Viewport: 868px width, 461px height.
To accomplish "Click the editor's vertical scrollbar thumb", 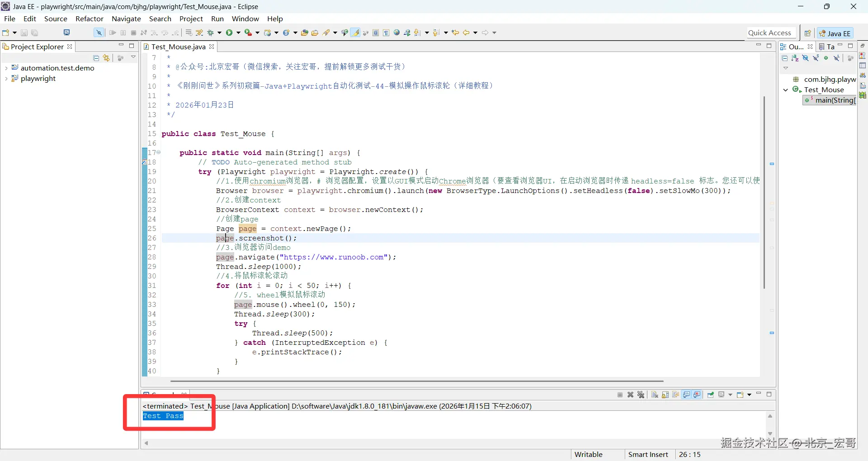I will 764,192.
